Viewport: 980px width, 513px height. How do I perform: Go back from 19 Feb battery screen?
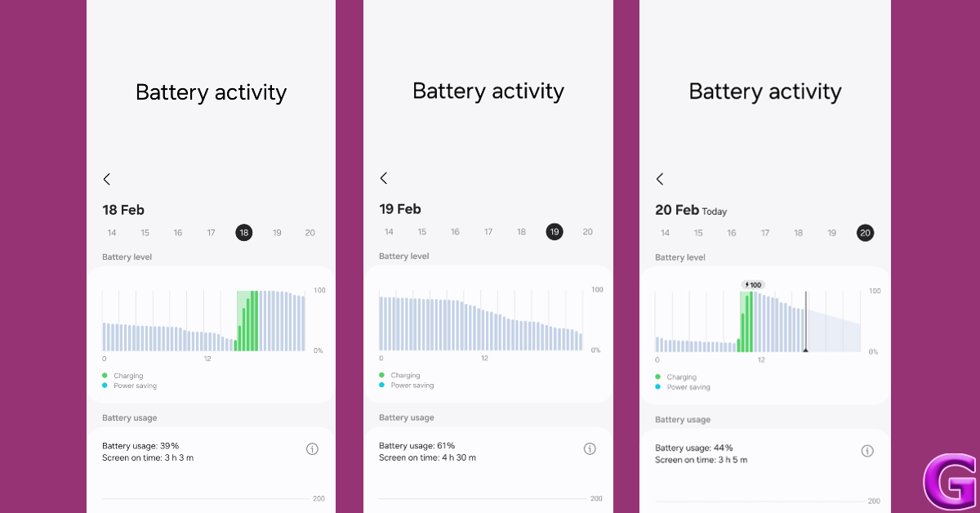click(x=384, y=178)
